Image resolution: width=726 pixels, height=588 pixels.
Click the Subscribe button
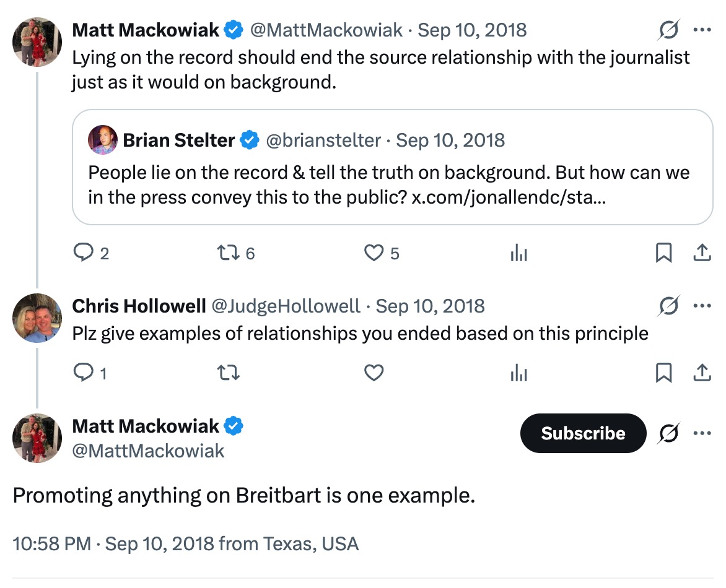583,433
